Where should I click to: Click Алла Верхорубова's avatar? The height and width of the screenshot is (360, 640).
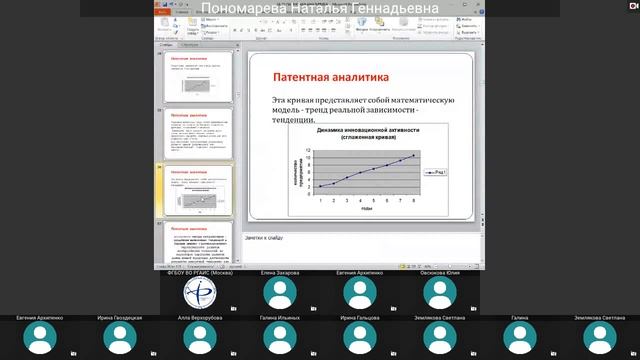coord(200,337)
